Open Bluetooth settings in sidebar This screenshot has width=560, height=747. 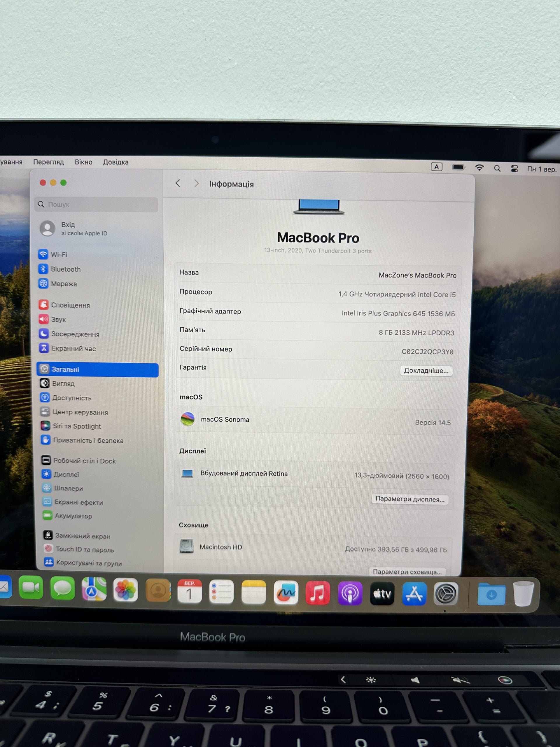pos(60,269)
